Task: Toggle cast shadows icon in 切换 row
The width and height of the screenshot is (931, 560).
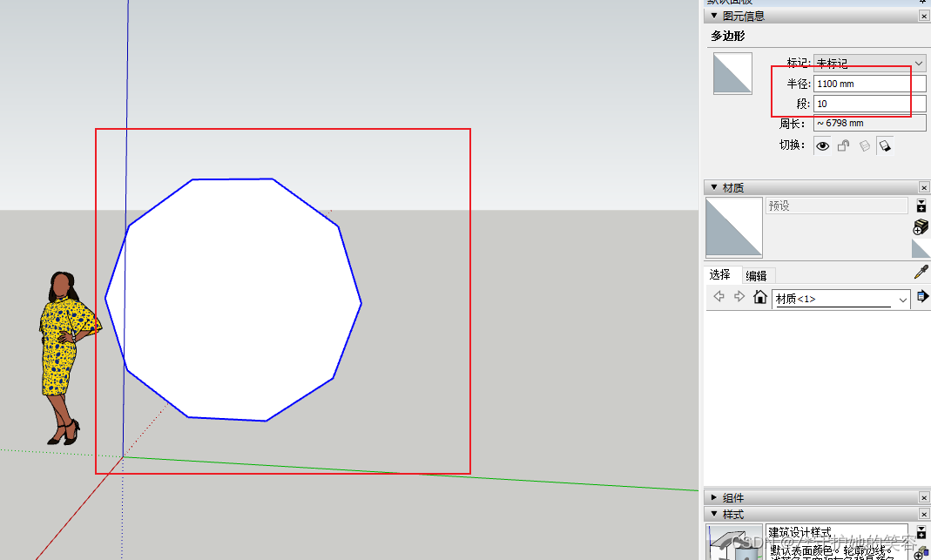Action: 885,146
